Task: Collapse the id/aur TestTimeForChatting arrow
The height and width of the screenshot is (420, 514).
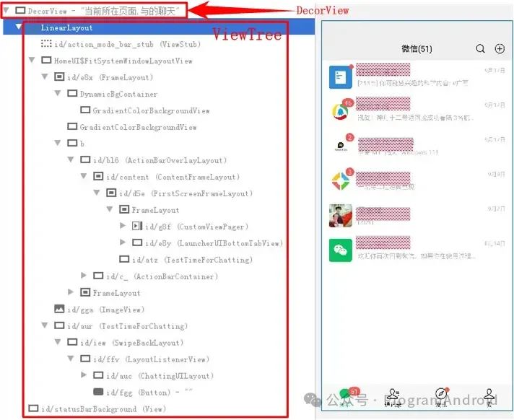Action: click(x=45, y=325)
